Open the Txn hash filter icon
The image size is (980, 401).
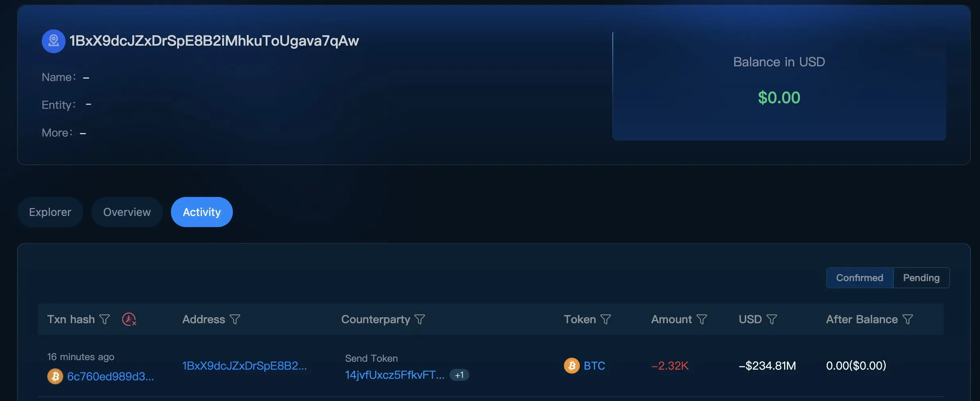pyautogui.click(x=105, y=319)
